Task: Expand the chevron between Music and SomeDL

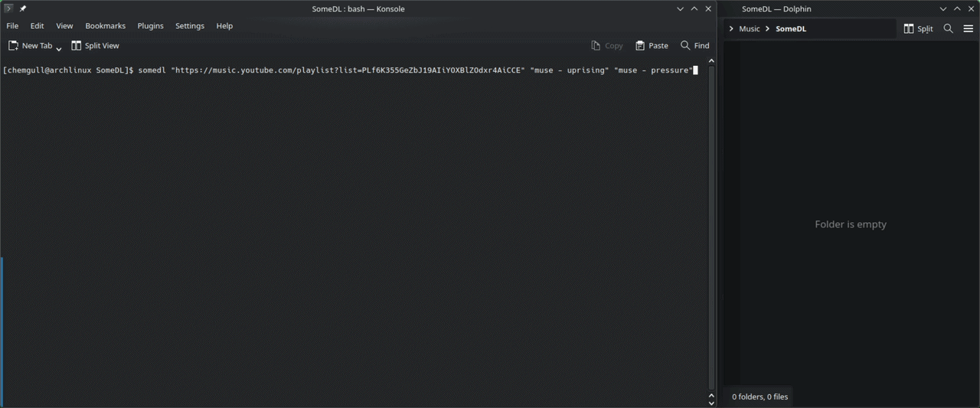Action: (768, 29)
